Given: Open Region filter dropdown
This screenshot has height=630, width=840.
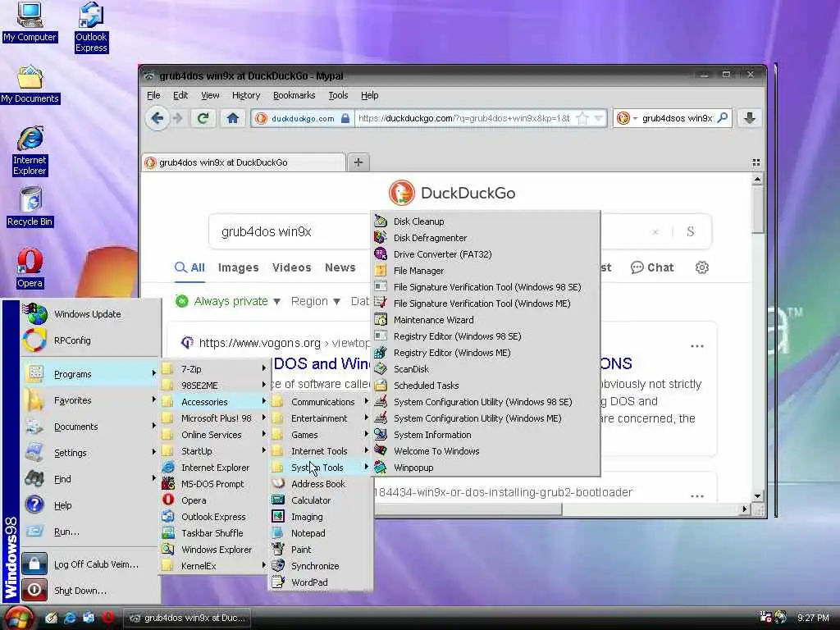Looking at the screenshot, I should (x=315, y=301).
